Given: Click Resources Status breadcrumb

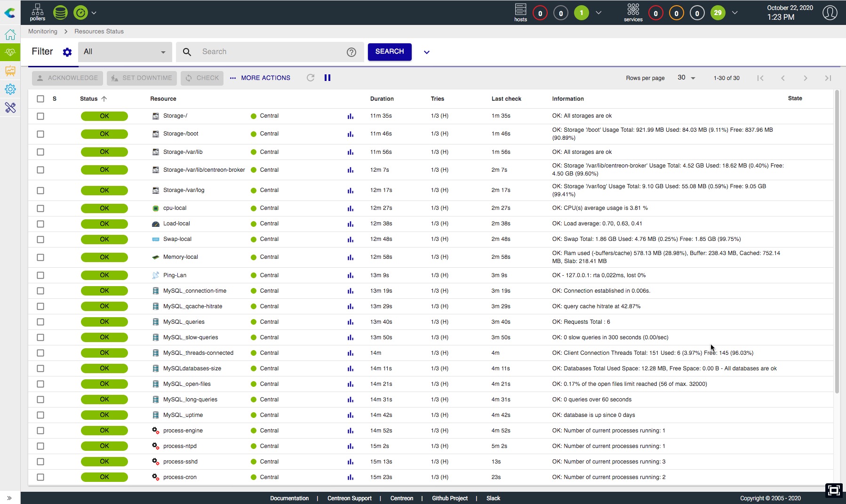Looking at the screenshot, I should 99,32.
